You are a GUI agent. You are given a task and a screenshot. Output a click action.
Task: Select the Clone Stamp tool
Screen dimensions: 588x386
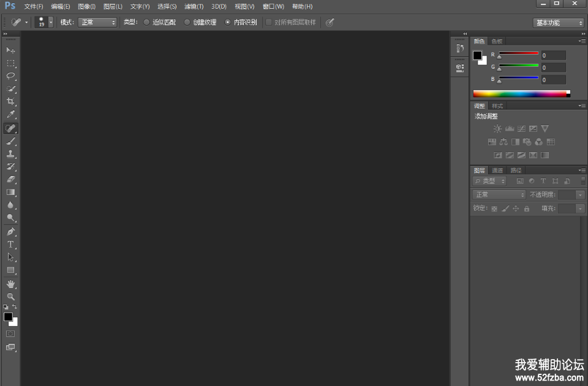click(10, 154)
